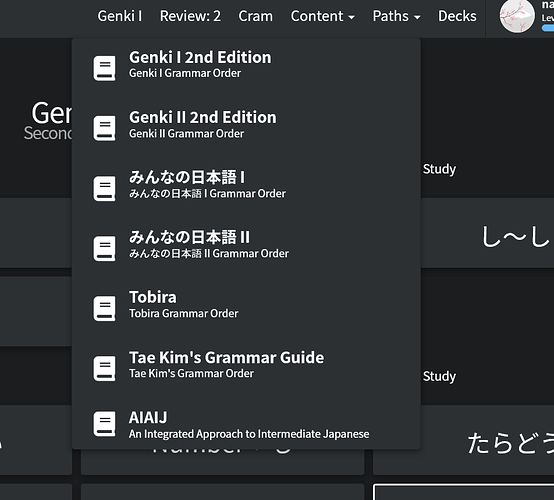The width and height of the screenshot is (554, 500).
Task: Pick the みんなの日本語 II path
Action: (246, 245)
